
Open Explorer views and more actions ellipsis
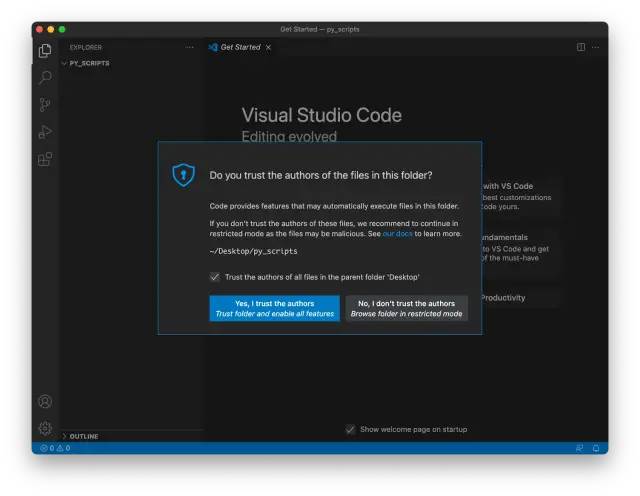point(189,47)
